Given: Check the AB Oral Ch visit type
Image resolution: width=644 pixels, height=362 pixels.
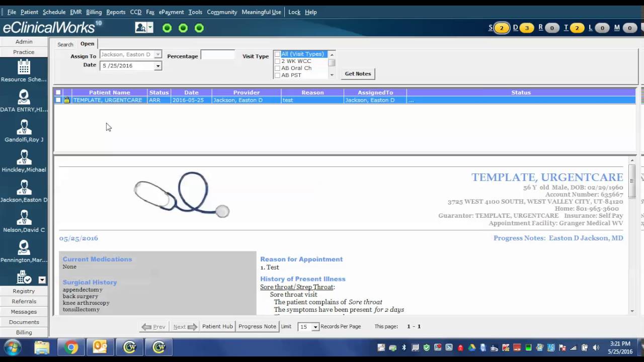Looking at the screenshot, I should (x=277, y=68).
